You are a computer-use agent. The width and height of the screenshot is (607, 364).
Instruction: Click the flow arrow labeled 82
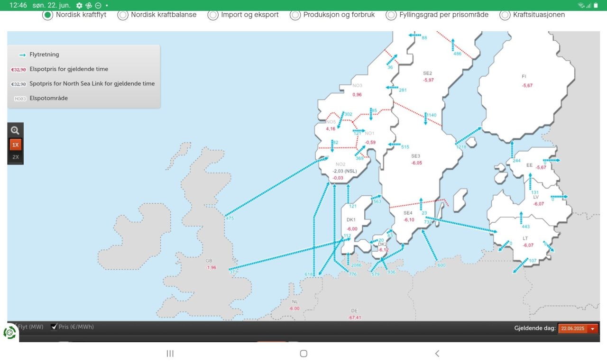(332, 146)
